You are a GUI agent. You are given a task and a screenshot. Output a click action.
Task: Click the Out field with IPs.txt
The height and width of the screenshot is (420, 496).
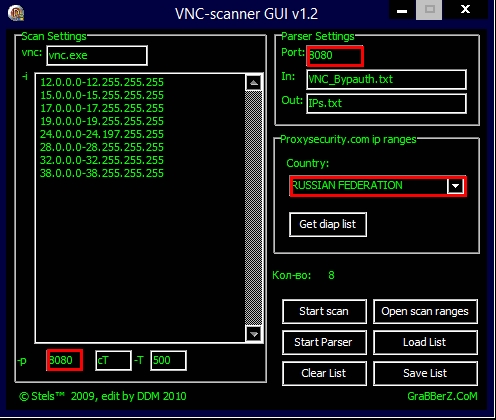(x=386, y=103)
